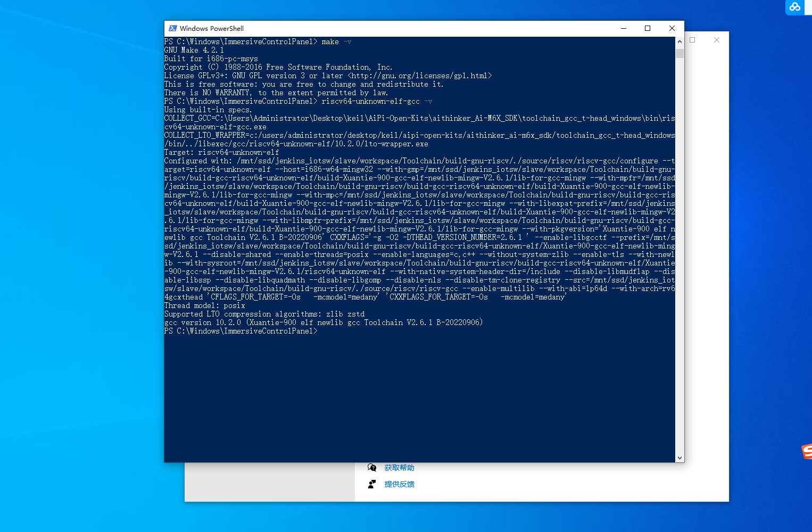Viewport: 812px width, 532px height.
Task: Click the 'This is free software' line
Action: (304, 84)
